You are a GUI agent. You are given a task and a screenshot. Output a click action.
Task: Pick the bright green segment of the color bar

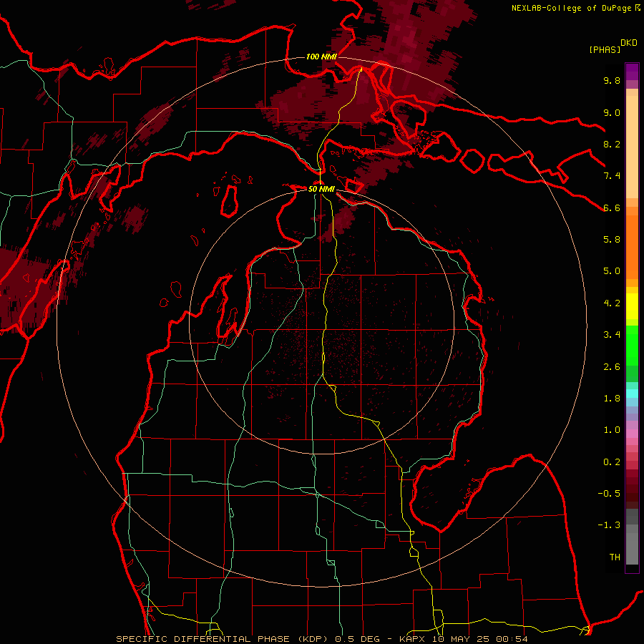click(x=632, y=344)
